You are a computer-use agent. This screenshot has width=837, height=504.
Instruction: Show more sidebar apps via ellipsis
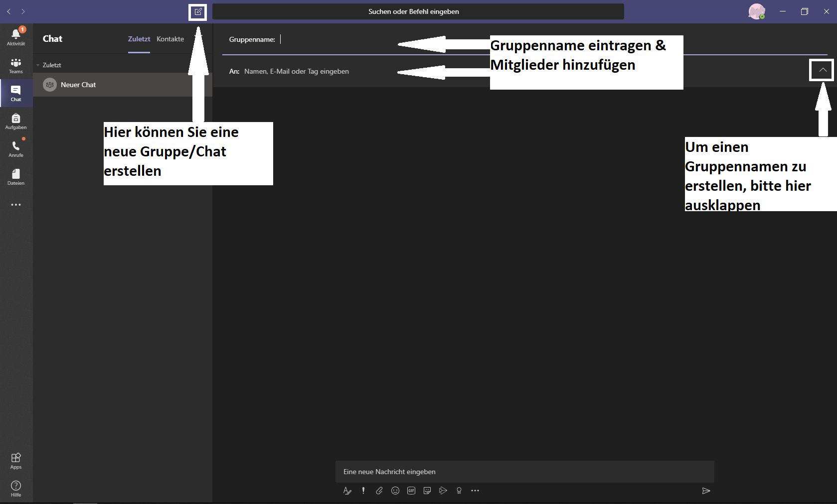click(16, 205)
